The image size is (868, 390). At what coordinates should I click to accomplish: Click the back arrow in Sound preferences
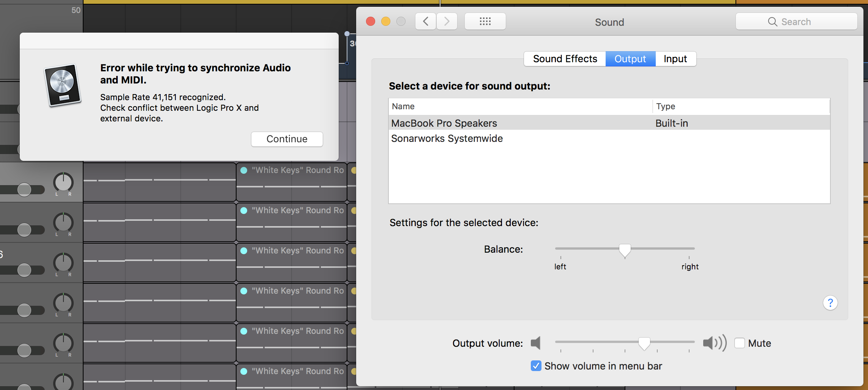tap(426, 22)
